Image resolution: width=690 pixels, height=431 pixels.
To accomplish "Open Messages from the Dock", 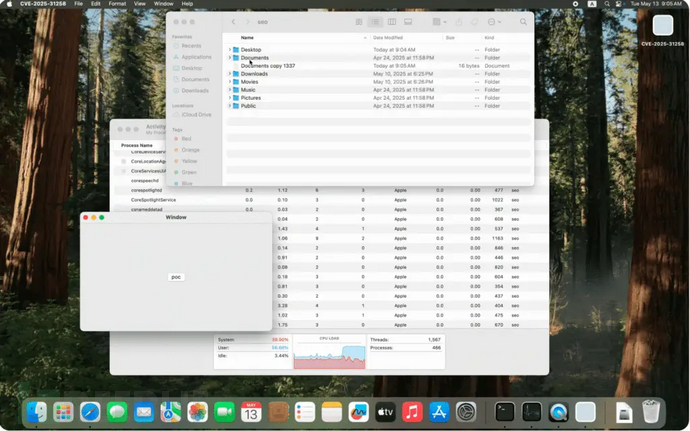I will [117, 413].
